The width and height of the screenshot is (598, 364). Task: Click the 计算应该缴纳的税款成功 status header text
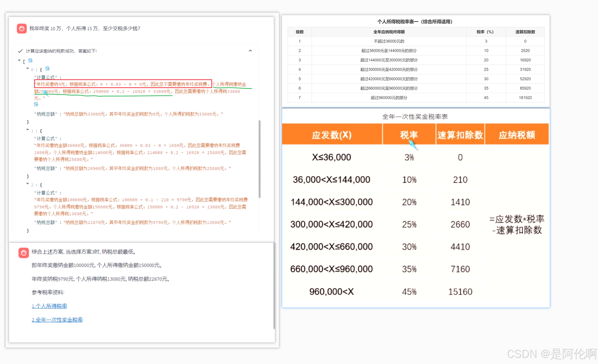61,51
